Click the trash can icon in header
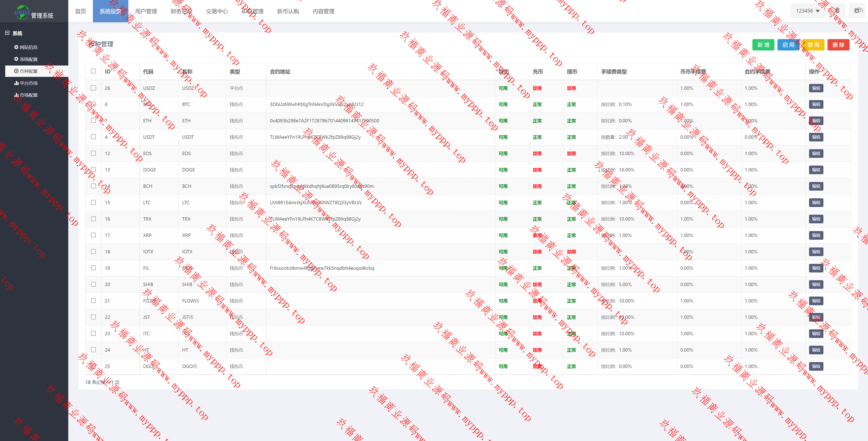 (837, 11)
